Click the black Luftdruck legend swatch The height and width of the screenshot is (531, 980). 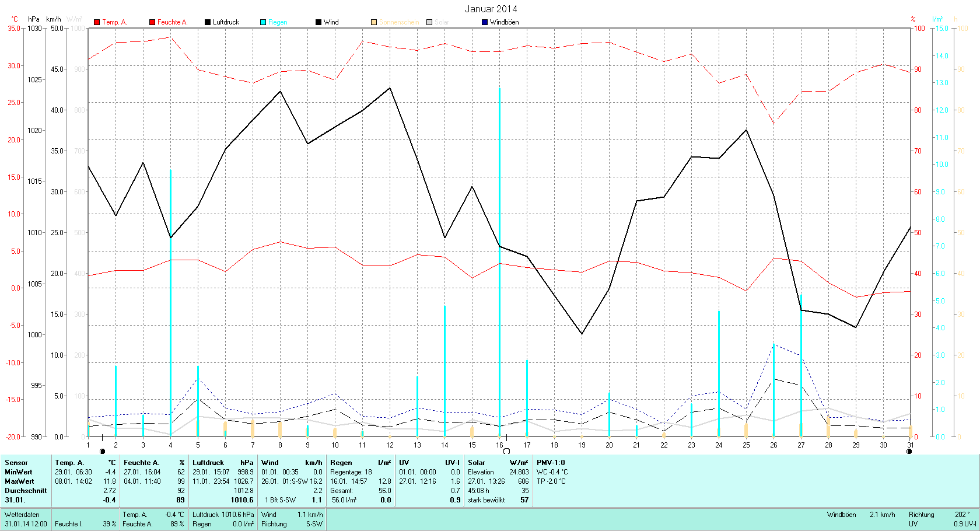(x=208, y=22)
